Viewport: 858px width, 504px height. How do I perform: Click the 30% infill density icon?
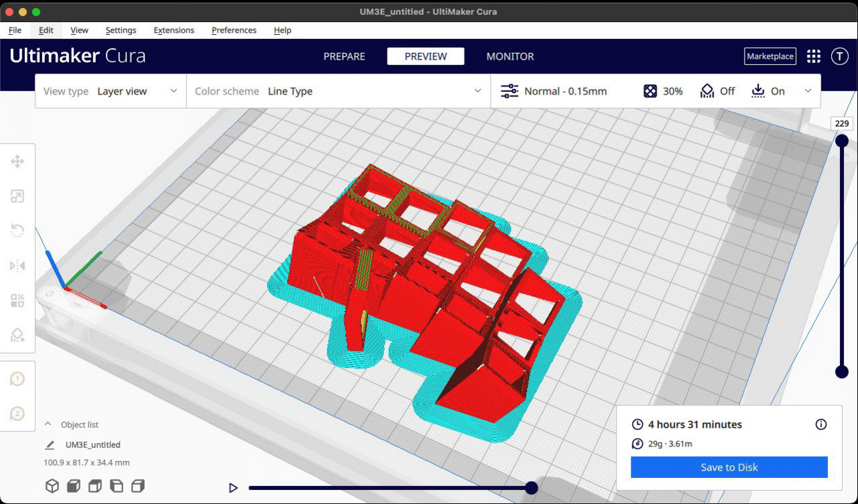pos(650,91)
